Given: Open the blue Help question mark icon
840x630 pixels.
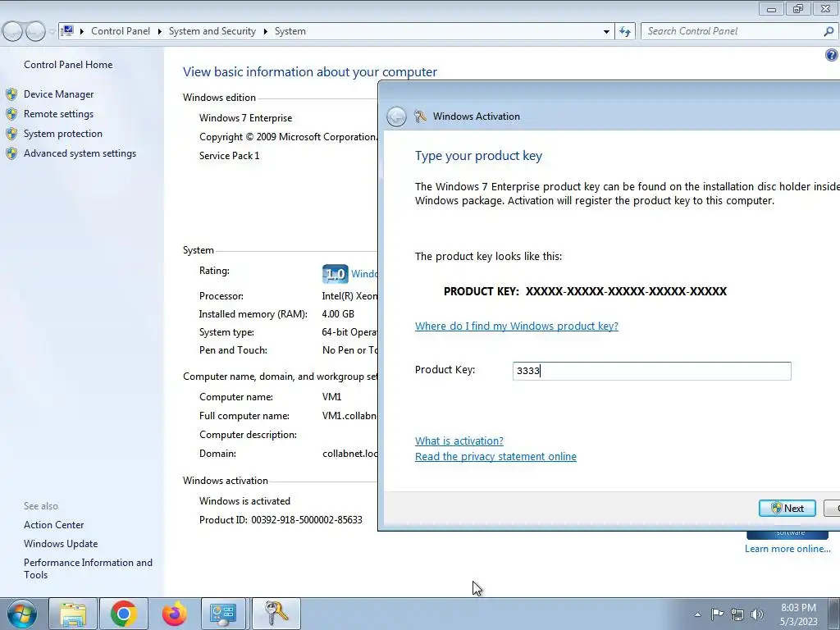Looking at the screenshot, I should tap(832, 55).
